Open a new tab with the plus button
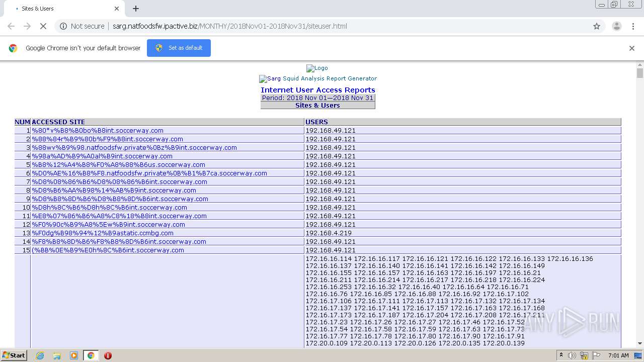This screenshot has width=644, height=362. [x=136, y=9]
